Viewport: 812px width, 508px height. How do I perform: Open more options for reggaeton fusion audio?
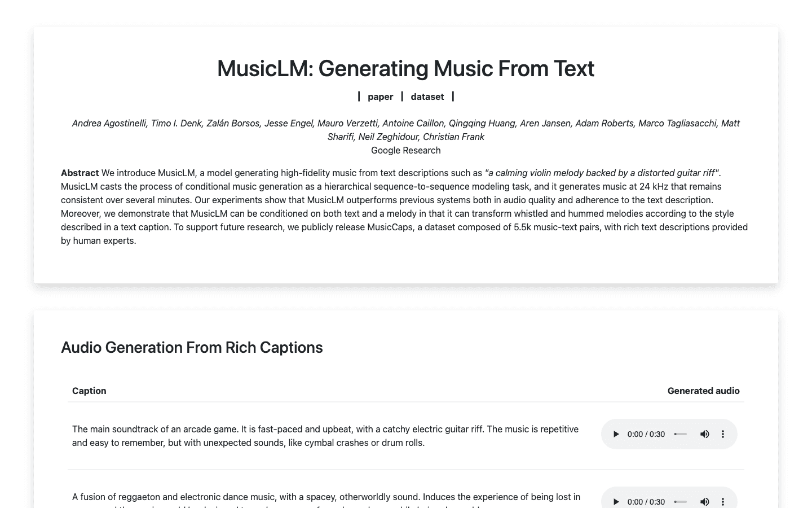pyautogui.click(x=723, y=501)
